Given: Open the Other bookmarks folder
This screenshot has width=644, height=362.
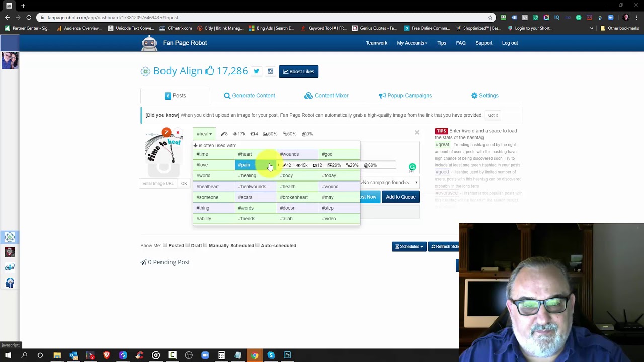Looking at the screenshot, I should point(619,28).
